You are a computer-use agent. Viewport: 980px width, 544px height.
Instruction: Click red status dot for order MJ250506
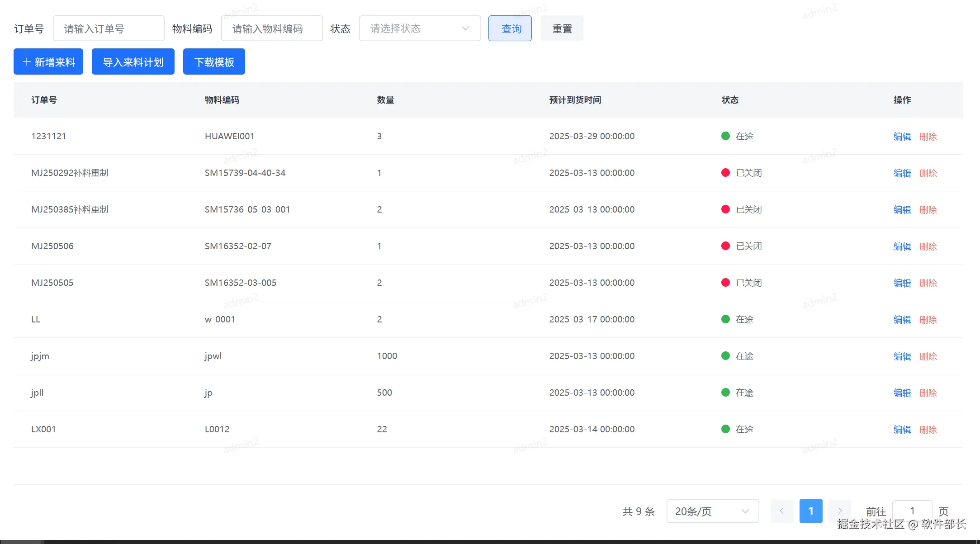click(x=725, y=246)
